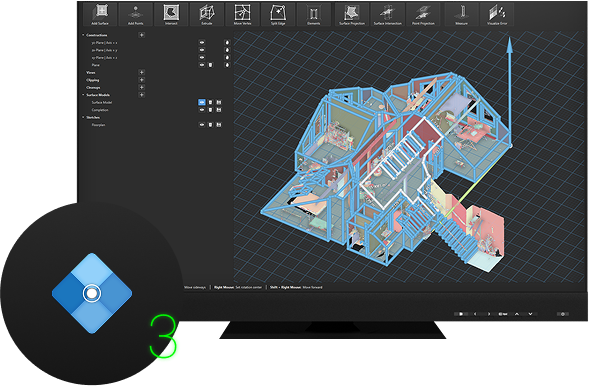Activate the Intersect tool

(x=171, y=15)
